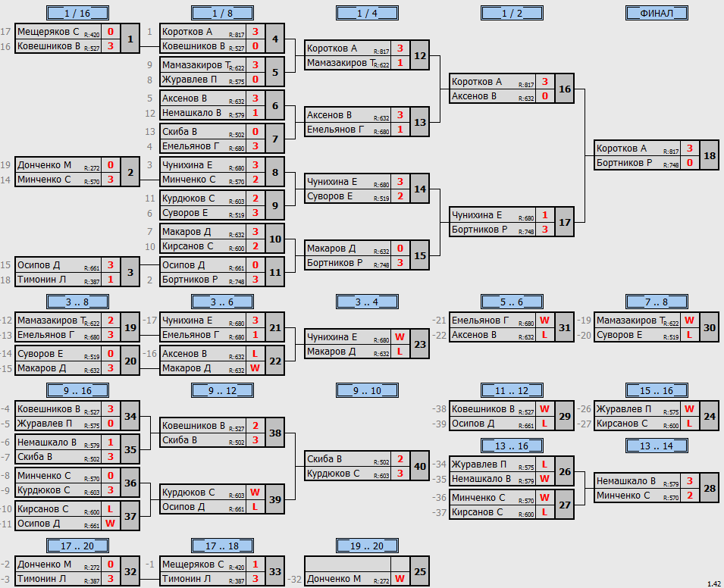Open the 13 .. 14 placement header
The image size is (724, 588).
click(x=657, y=446)
